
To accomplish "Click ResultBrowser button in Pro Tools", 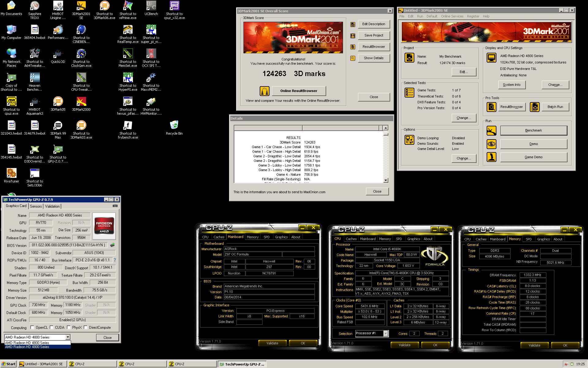I will 511,107.
